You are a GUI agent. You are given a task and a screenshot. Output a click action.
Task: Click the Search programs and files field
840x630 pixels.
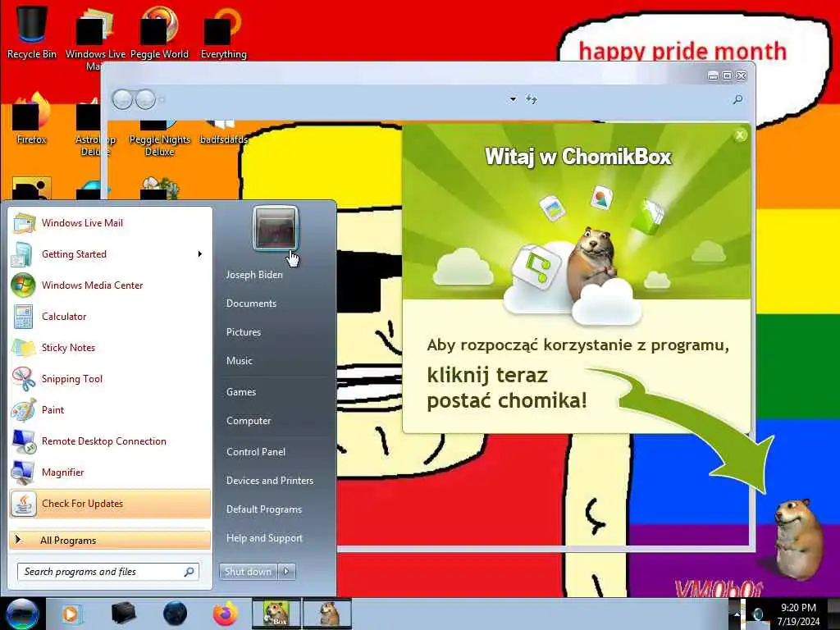pos(108,572)
